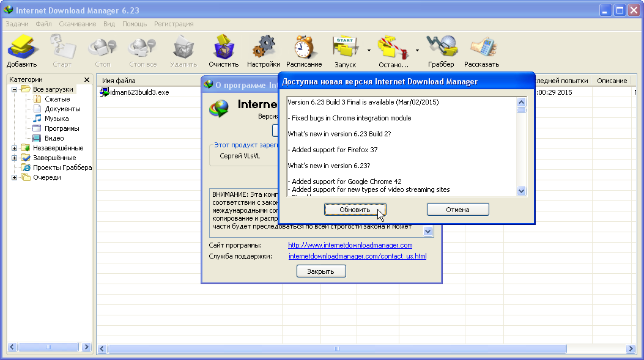Open the www.internetdownloadmanager.com link
This screenshot has height=360, width=644.
pyautogui.click(x=350, y=245)
